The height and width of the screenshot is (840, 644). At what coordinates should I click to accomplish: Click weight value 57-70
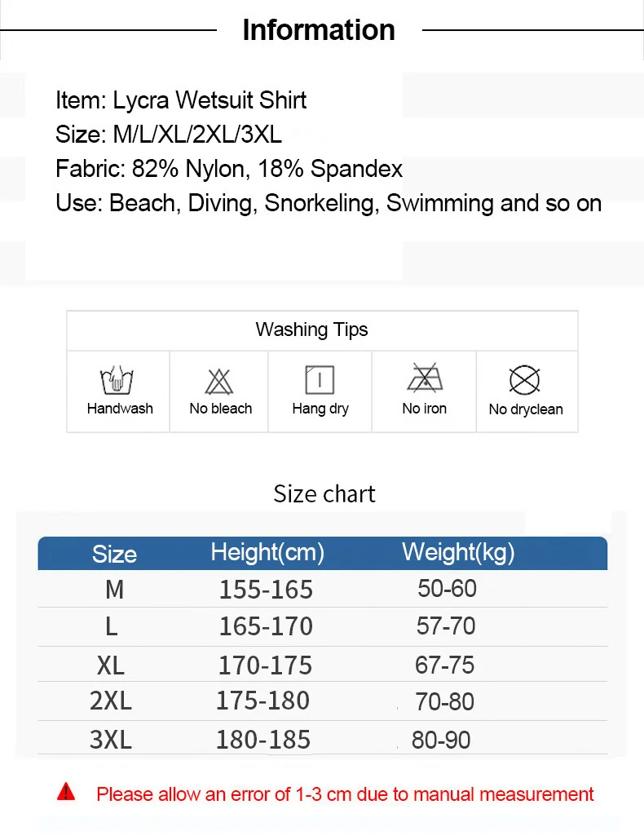pyautogui.click(x=446, y=626)
